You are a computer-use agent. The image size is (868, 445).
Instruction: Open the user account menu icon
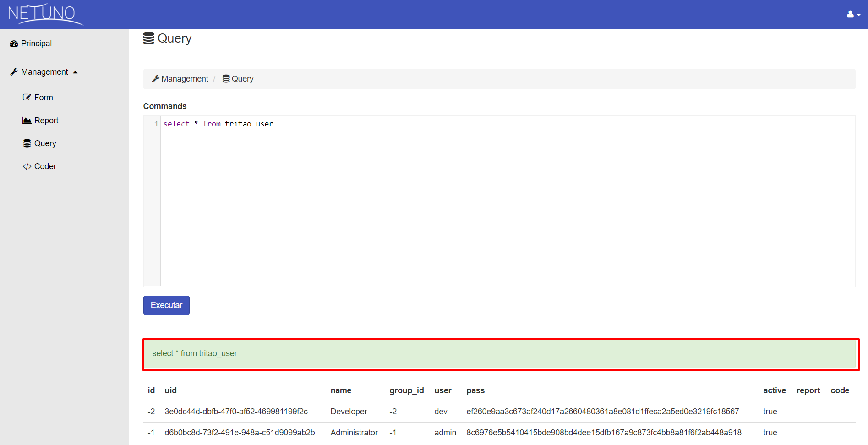tap(853, 14)
